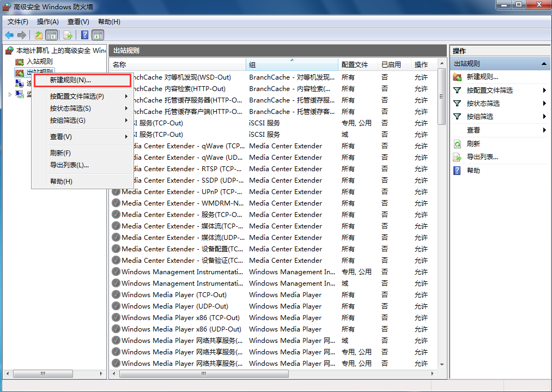Viewport: 552px width, 392px height.
Task: Click the blue Help question mark toolbar icon
Action: [84, 35]
